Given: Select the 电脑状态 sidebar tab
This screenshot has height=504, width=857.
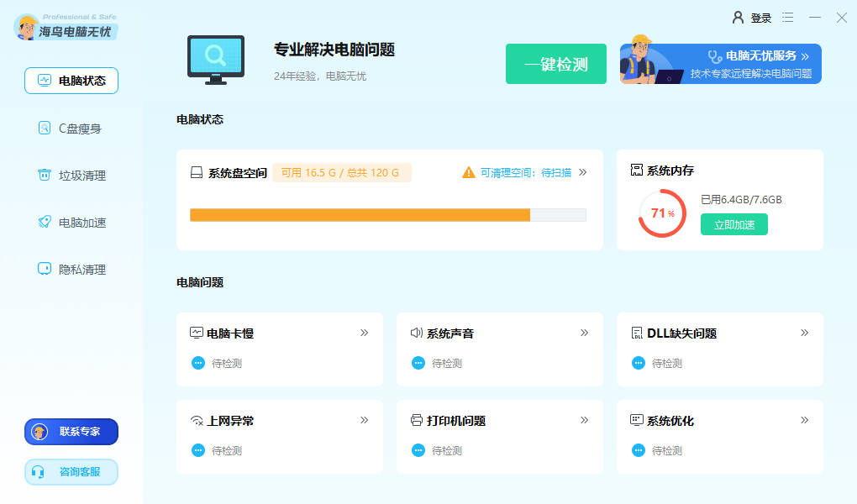Looking at the screenshot, I should tap(71, 81).
